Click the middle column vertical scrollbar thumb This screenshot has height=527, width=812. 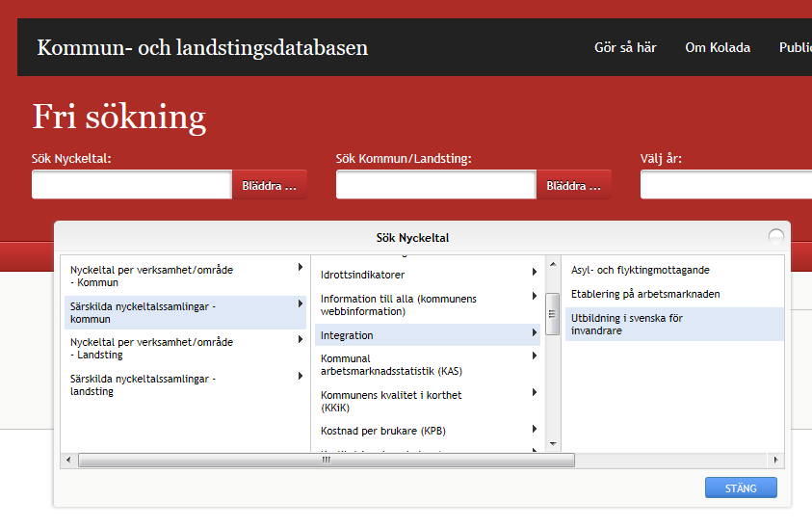pos(553,314)
